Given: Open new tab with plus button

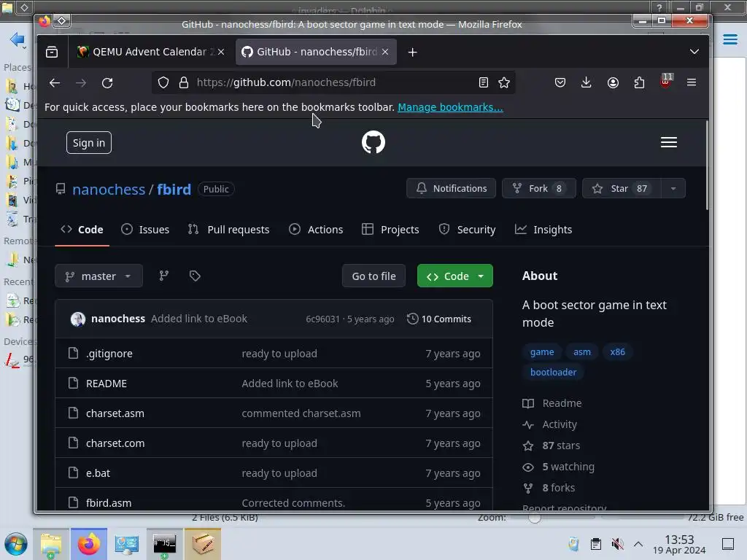Looking at the screenshot, I should pyautogui.click(x=413, y=52).
